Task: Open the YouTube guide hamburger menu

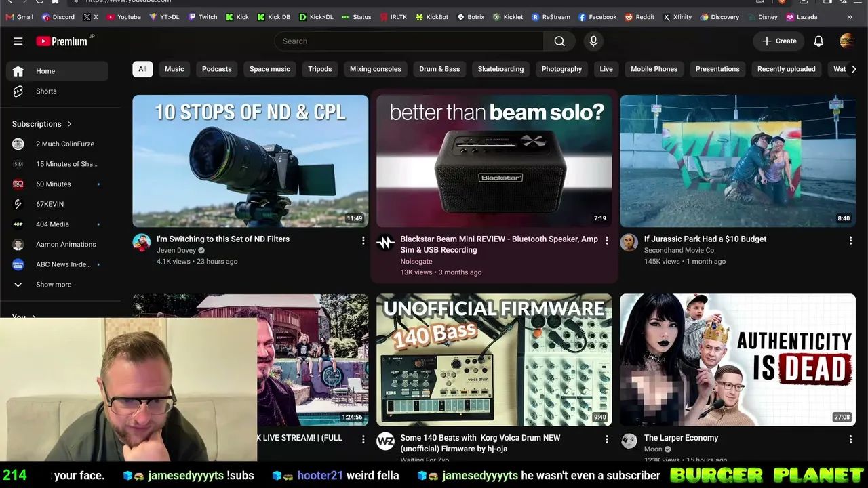Action: [18, 41]
